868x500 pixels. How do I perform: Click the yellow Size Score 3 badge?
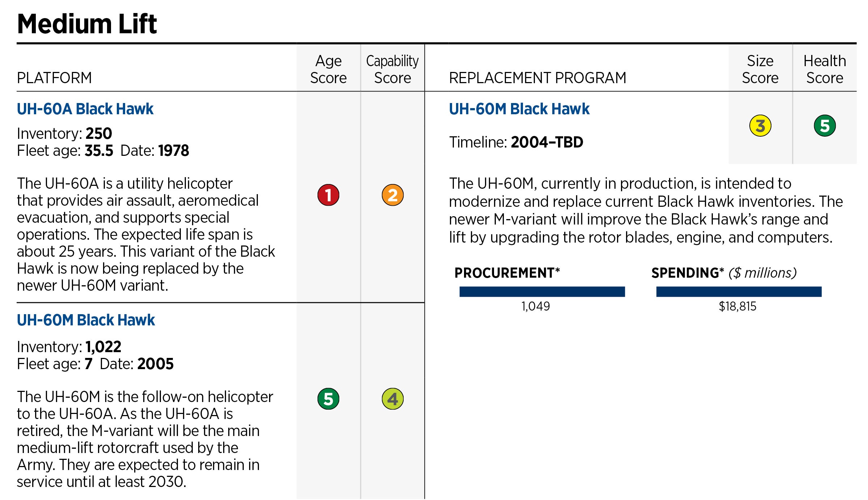pyautogui.click(x=760, y=126)
